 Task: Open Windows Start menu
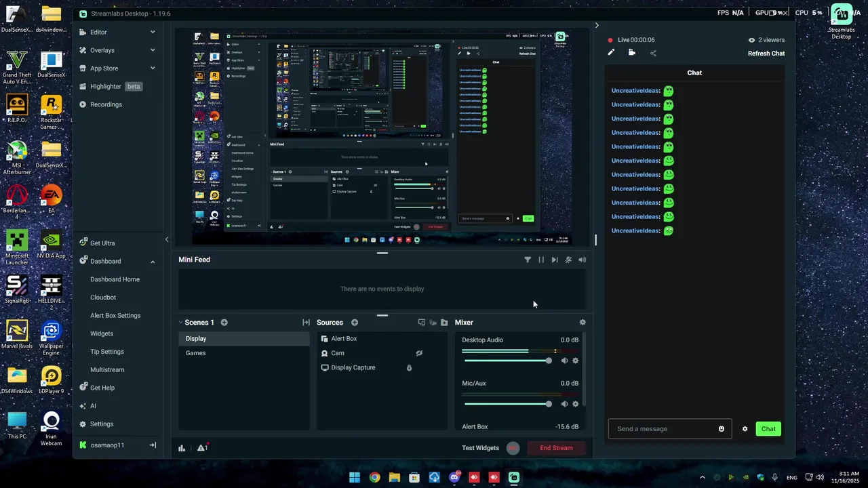[x=355, y=478]
